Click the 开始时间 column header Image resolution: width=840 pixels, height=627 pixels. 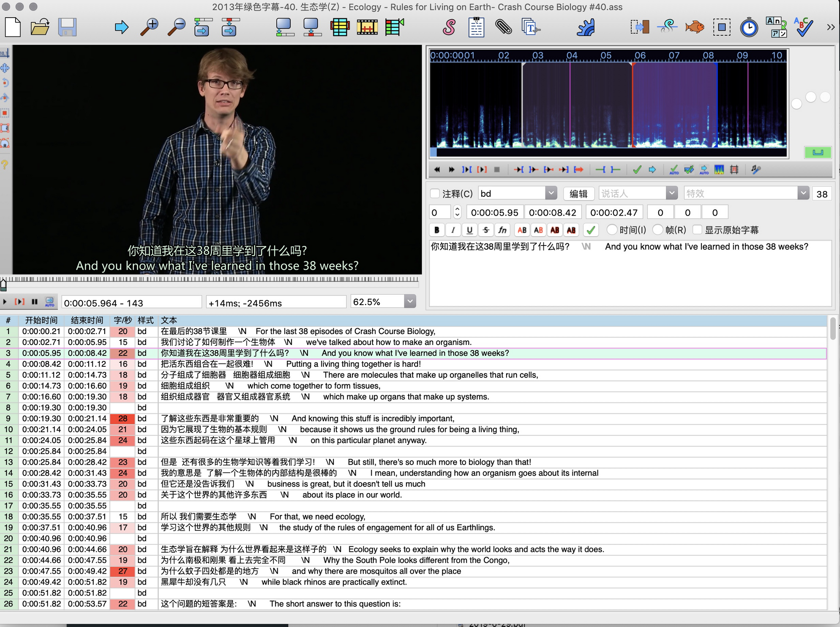41,320
